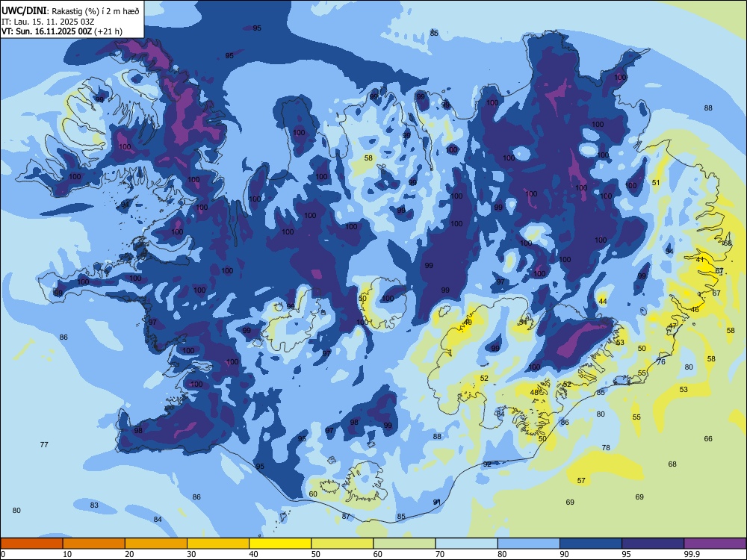The image size is (747, 560).
Task: Click the map value '76' on the map
Action: pos(661,362)
